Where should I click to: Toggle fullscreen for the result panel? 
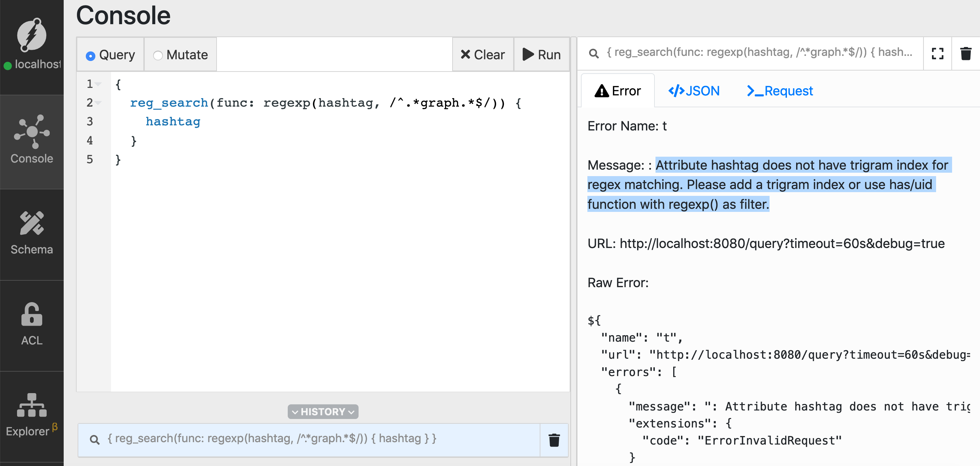(x=937, y=54)
